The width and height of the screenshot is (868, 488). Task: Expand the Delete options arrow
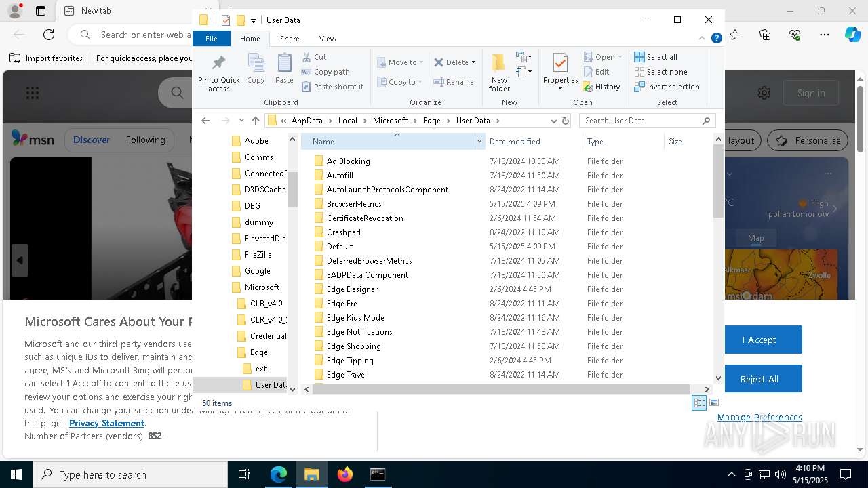(473, 62)
